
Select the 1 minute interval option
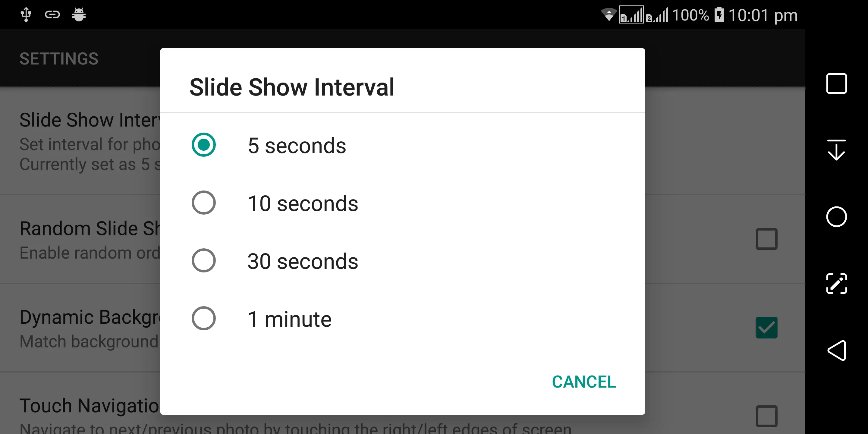(203, 319)
